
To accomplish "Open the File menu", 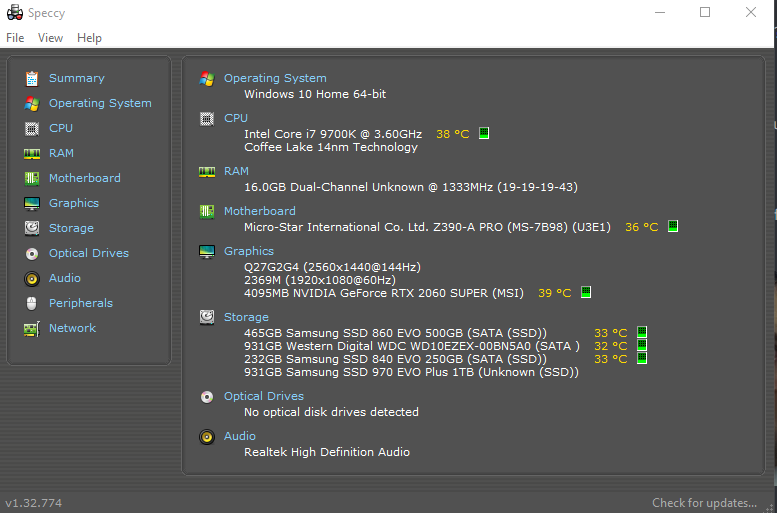I will pos(15,38).
